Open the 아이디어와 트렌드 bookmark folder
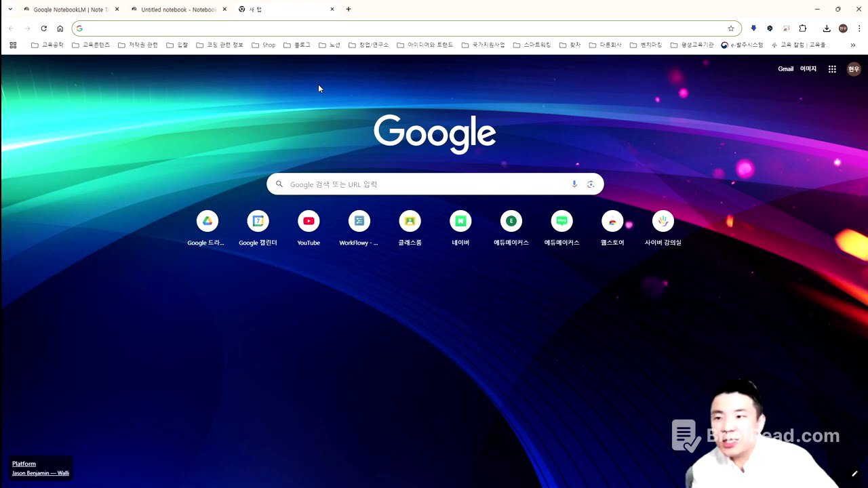The image size is (868, 488). pyautogui.click(x=425, y=45)
